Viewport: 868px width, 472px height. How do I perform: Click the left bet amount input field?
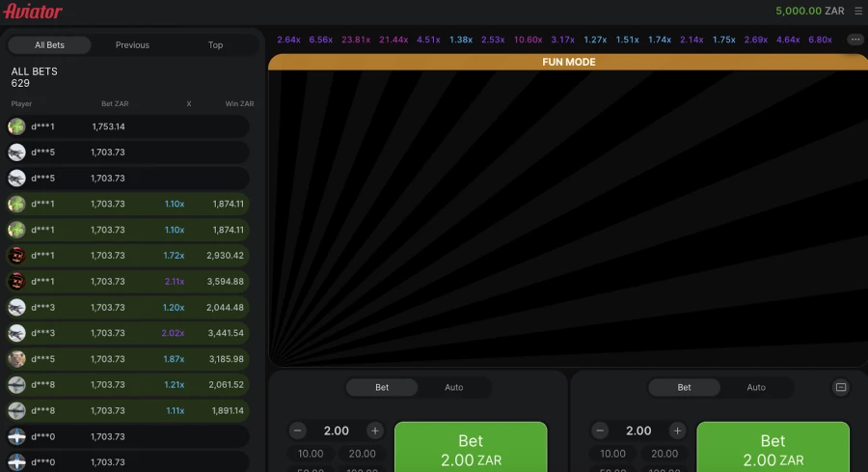(x=337, y=430)
